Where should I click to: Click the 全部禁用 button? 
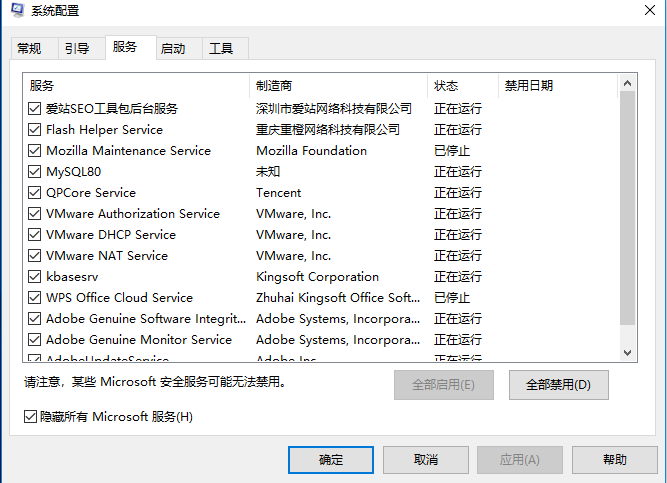[558, 384]
